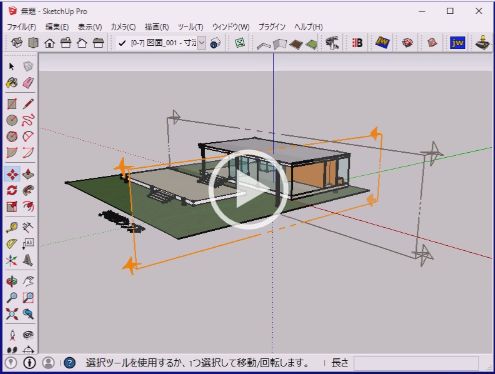
Task: Choose the Pan hand tool
Action: [x=28, y=281]
